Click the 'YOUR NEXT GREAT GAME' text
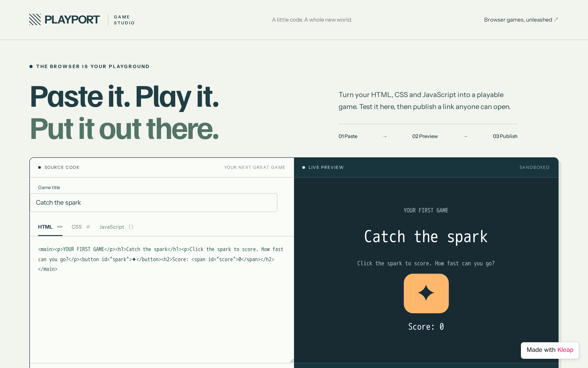The width and height of the screenshot is (588, 368). point(255,167)
